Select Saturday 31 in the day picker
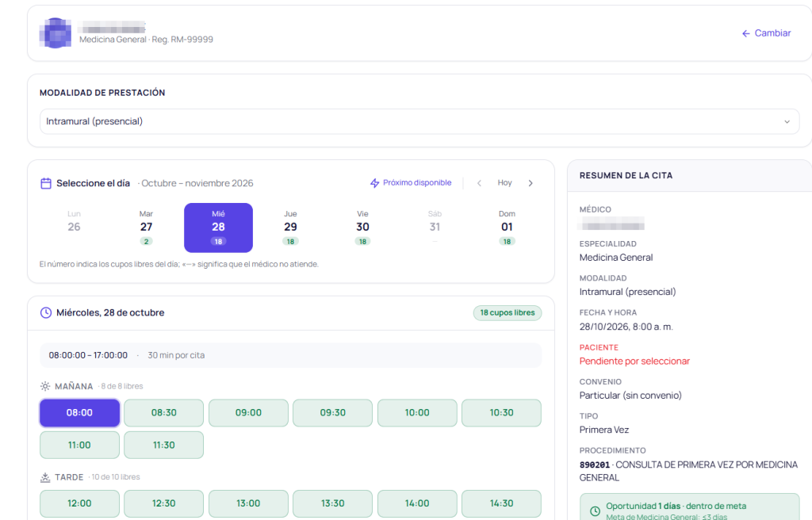 click(435, 227)
